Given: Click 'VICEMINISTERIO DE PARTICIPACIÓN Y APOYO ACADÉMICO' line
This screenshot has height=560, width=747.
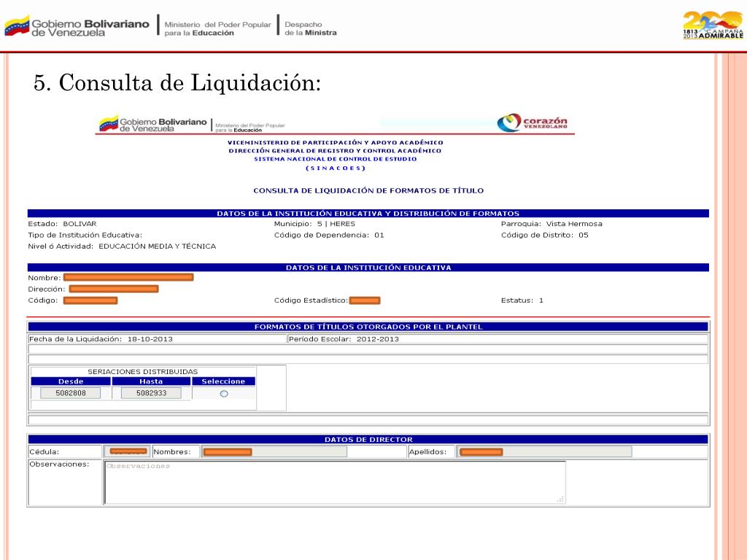Looking at the screenshot, I should [336, 142].
